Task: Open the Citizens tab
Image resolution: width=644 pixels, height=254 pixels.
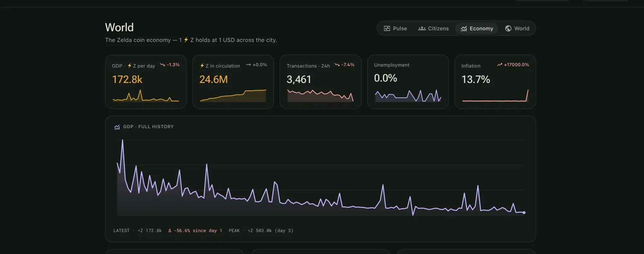Action: [433, 28]
